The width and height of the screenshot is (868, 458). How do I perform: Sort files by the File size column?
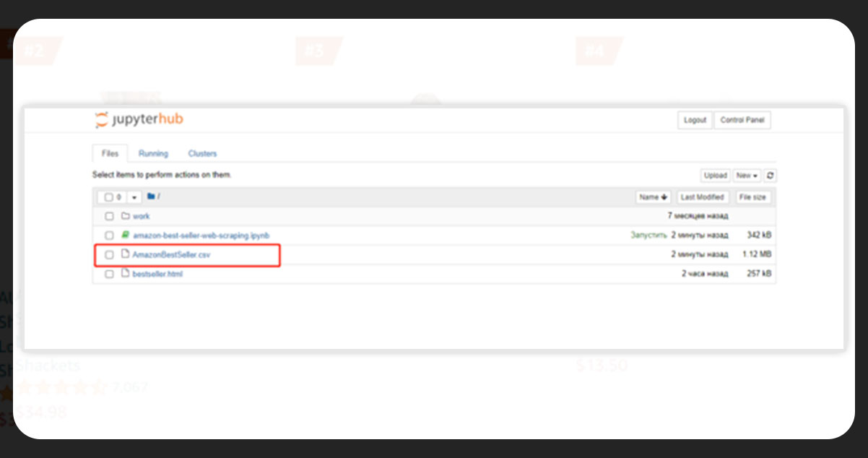(753, 196)
